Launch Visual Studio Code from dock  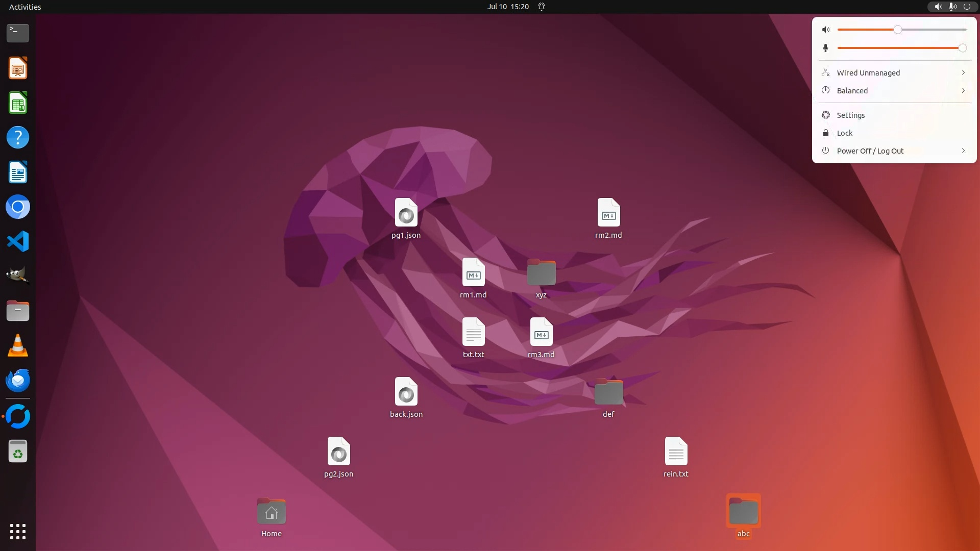[18, 241]
